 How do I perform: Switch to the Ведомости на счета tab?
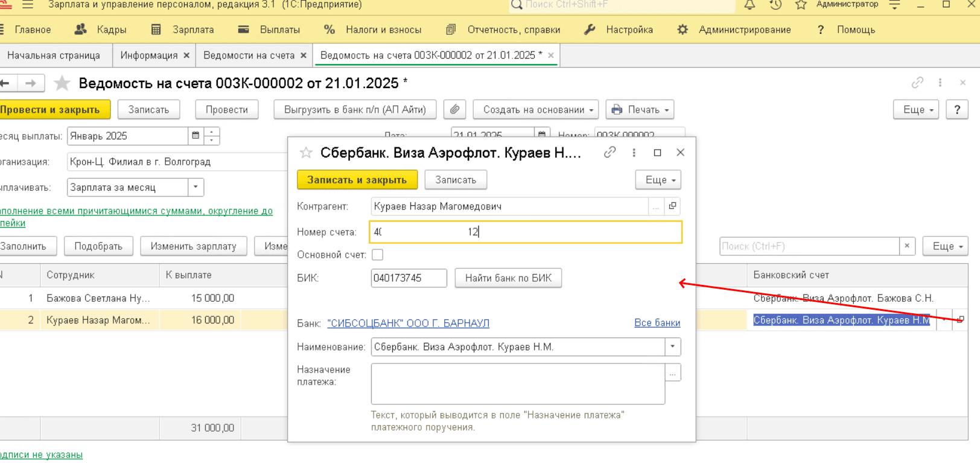(x=249, y=55)
